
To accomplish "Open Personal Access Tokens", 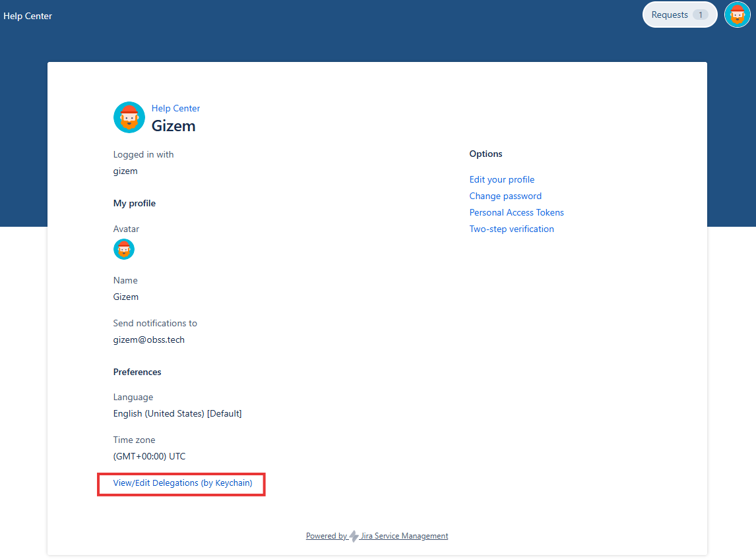I will pos(517,212).
